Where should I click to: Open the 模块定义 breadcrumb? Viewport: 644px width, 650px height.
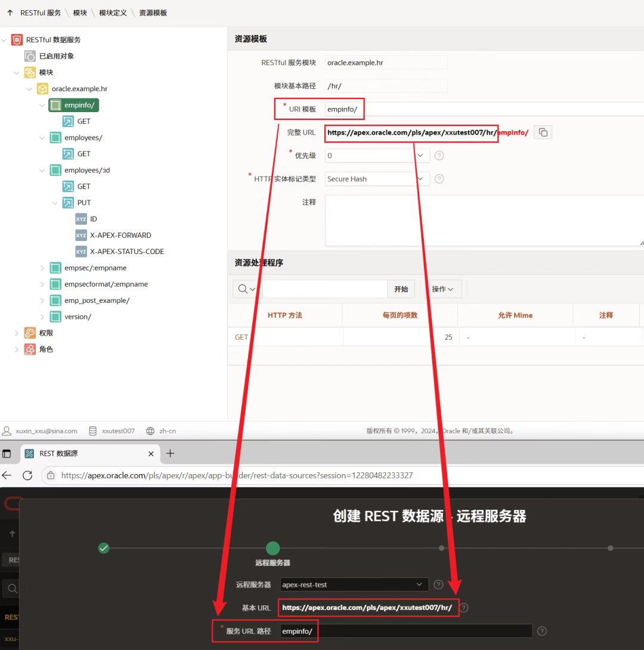pyautogui.click(x=113, y=13)
